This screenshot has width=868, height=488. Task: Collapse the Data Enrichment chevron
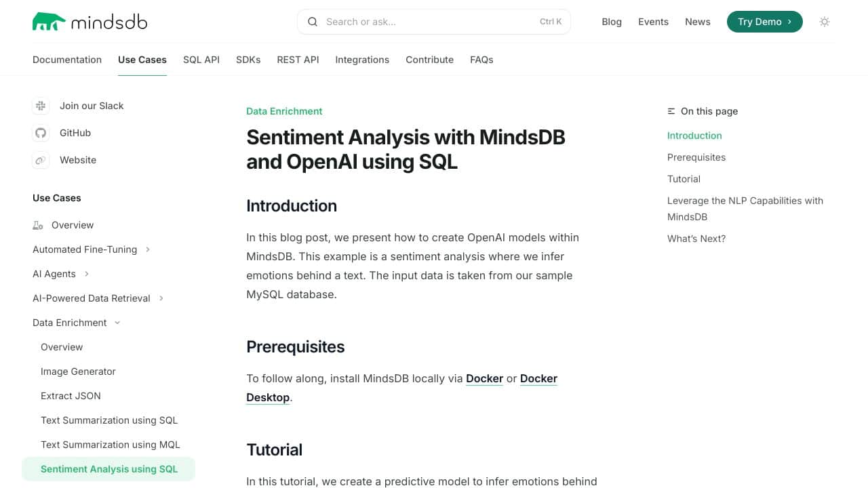tap(117, 323)
